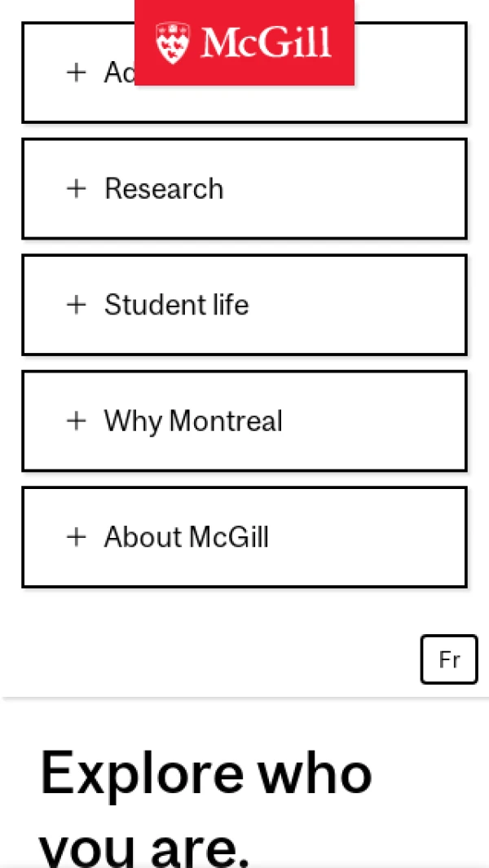
Task: Select the Student life menu label
Action: coord(177,305)
